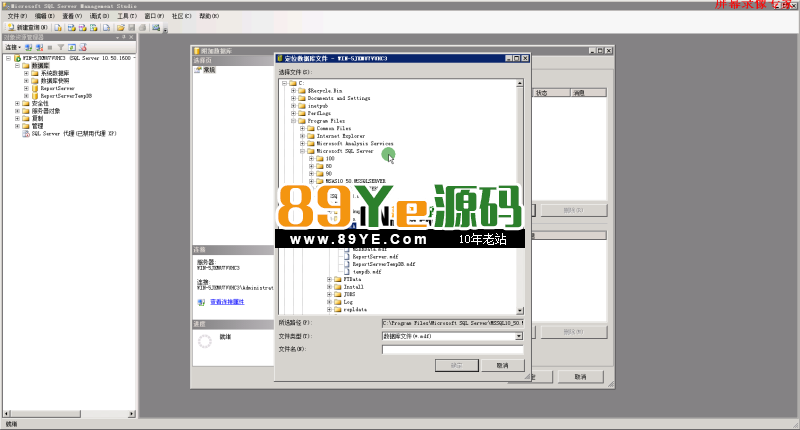Expand the 服务器对象 (Server Objects) node

click(x=17, y=111)
